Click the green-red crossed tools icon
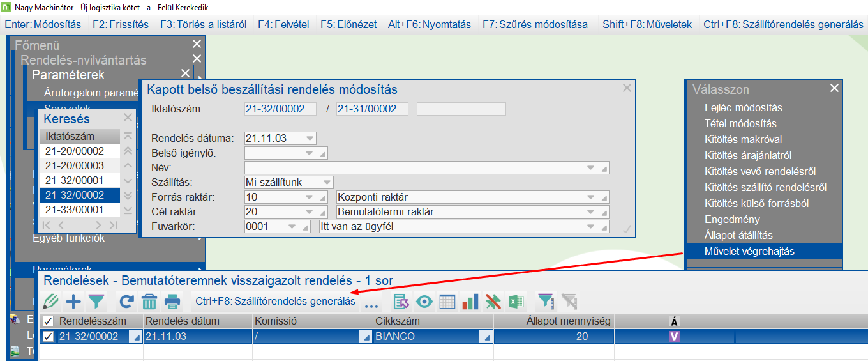Image resolution: width=868 pixels, height=361 pixels. click(493, 302)
